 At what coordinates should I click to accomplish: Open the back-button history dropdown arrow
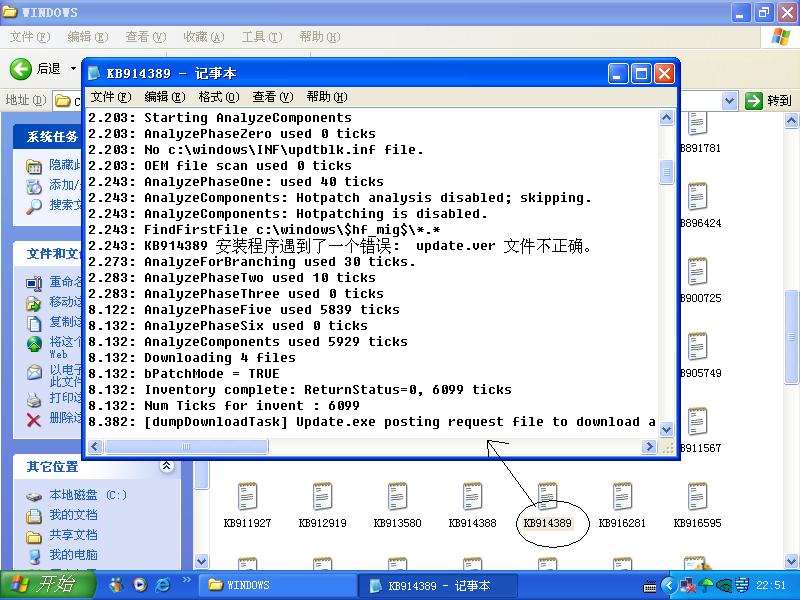click(73, 68)
